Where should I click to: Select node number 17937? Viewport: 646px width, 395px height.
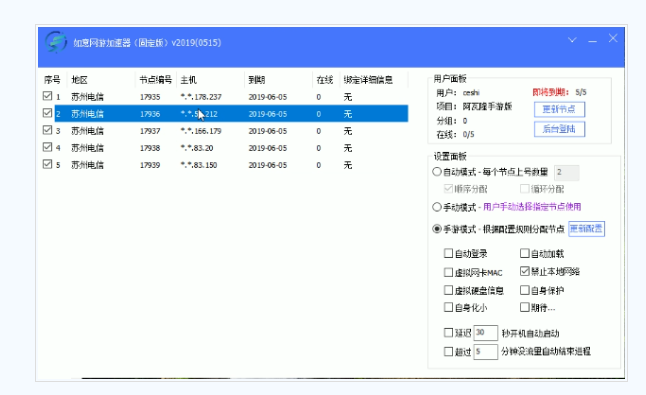150,131
